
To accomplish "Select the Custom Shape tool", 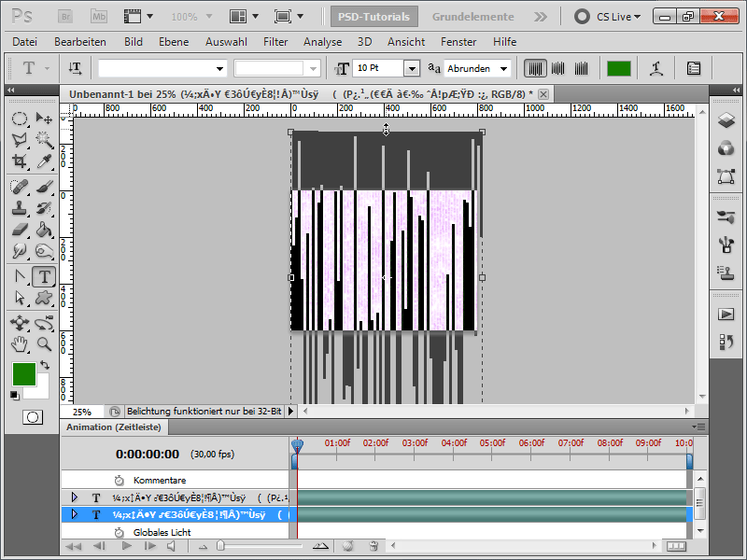I will [x=44, y=298].
